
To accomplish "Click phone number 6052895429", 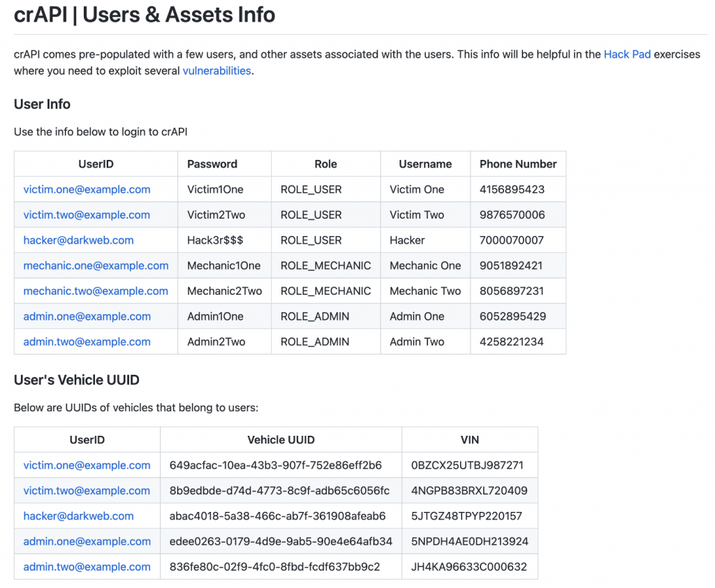I will 513,316.
